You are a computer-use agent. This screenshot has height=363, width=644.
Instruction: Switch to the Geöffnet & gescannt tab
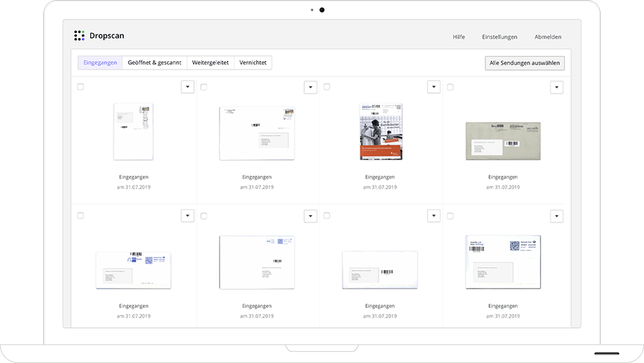pyautogui.click(x=155, y=63)
